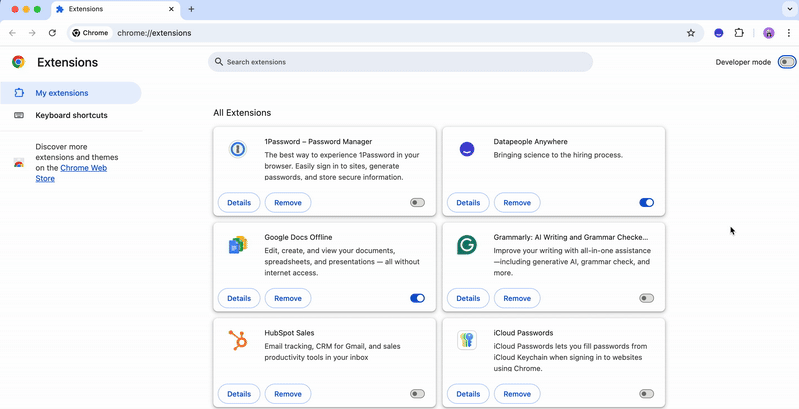This screenshot has width=799, height=409.
Task: Enable the 1Password extension toggle
Action: pyautogui.click(x=417, y=203)
